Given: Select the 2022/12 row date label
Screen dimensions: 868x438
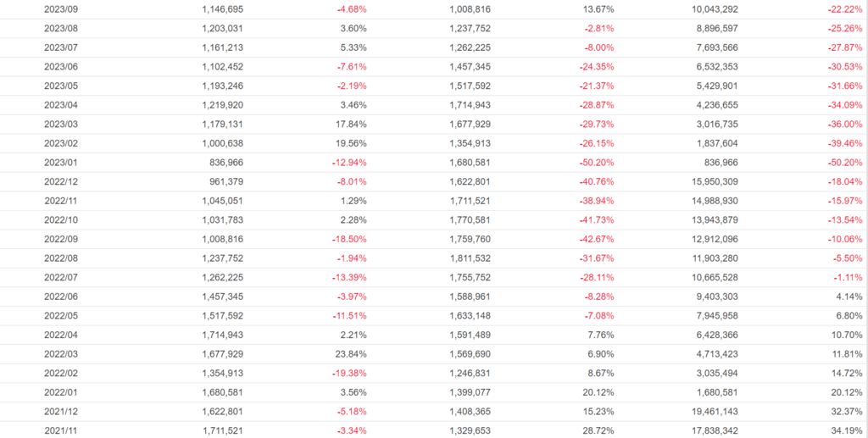Looking at the screenshot, I should pyautogui.click(x=60, y=181).
